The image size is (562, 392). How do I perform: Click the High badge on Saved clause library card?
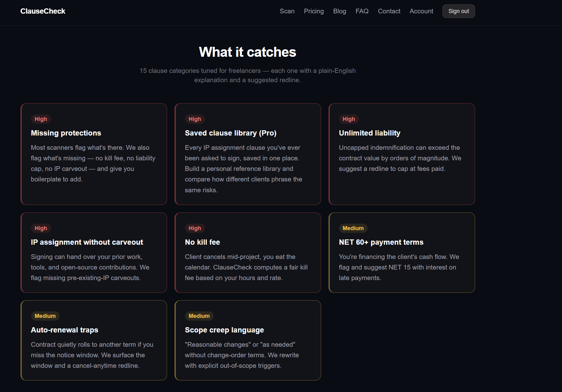tap(195, 119)
